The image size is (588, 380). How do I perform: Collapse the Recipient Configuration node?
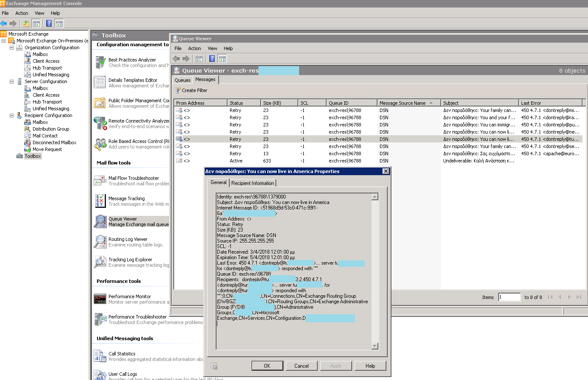(x=12, y=115)
